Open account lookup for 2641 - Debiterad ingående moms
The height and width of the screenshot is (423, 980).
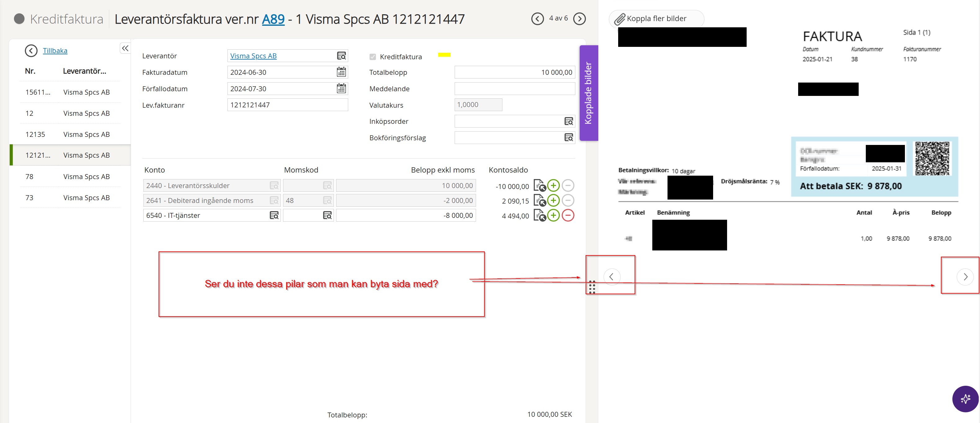[x=274, y=200]
